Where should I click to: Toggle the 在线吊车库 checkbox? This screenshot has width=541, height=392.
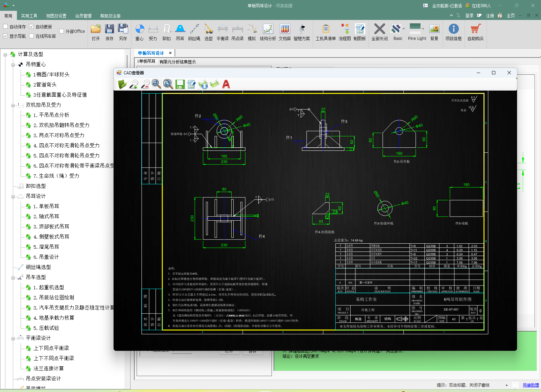pyautogui.click(x=31, y=36)
